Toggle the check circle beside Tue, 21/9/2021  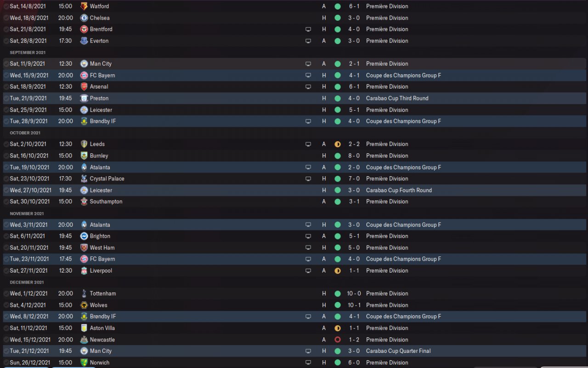tap(6, 99)
